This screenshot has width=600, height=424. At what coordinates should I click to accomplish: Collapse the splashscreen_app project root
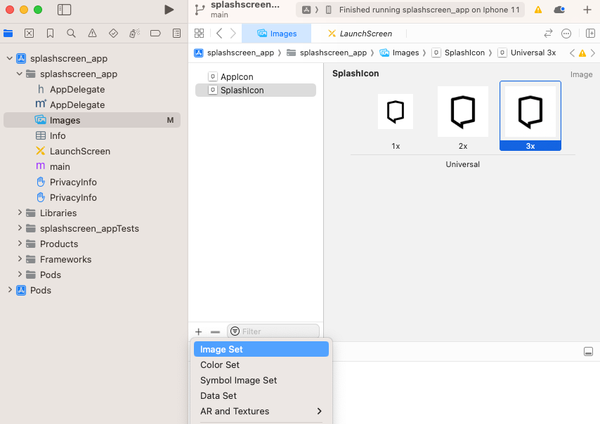pos(10,59)
